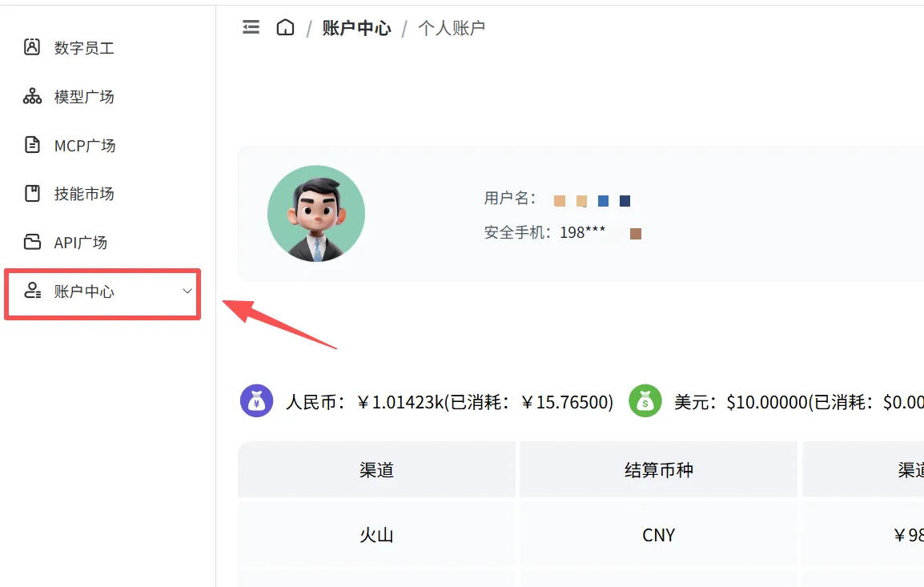924x587 pixels.
Task: Click the 人民币 balance ￥1.01423k text
Action: (365, 402)
